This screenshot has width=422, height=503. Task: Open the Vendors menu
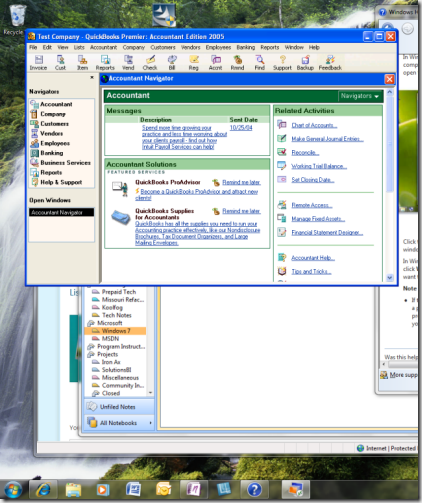pyautogui.click(x=191, y=47)
